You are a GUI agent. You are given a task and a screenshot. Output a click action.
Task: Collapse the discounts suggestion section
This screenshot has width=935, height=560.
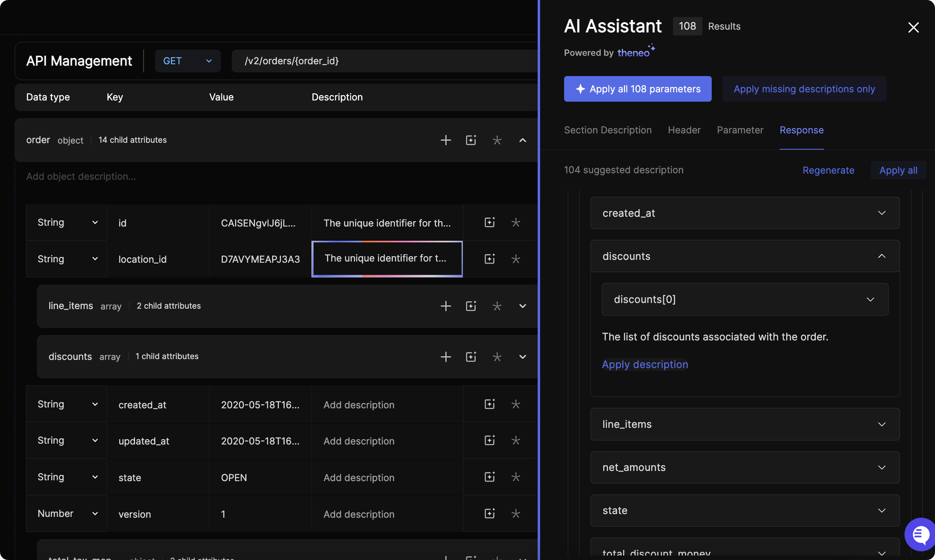tap(881, 256)
